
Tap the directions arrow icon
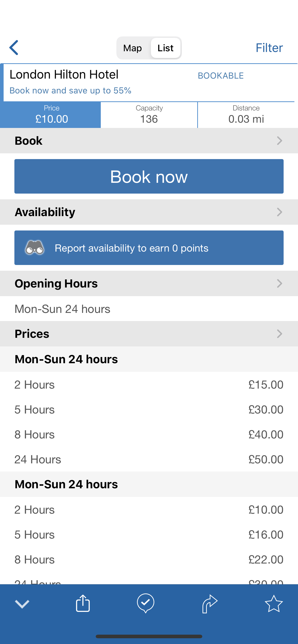tap(210, 604)
